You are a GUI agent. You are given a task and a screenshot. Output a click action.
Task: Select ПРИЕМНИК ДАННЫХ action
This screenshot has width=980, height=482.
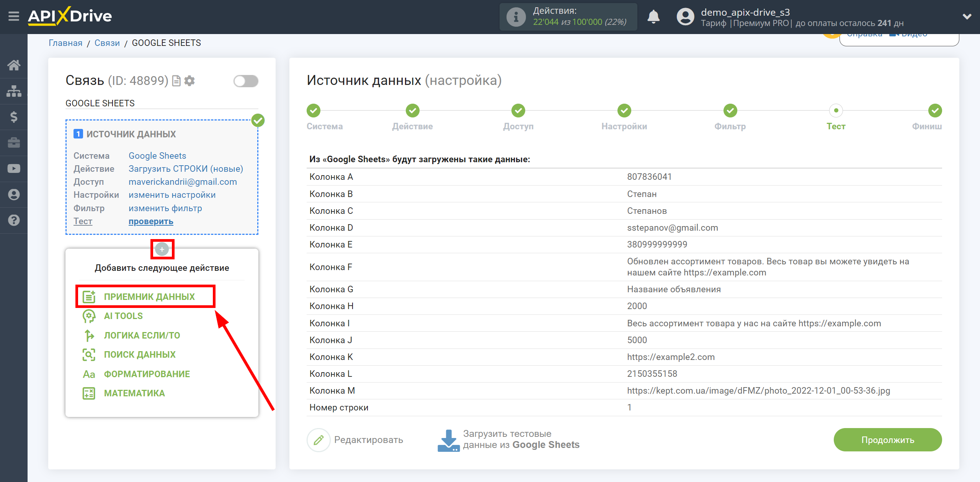coord(149,296)
